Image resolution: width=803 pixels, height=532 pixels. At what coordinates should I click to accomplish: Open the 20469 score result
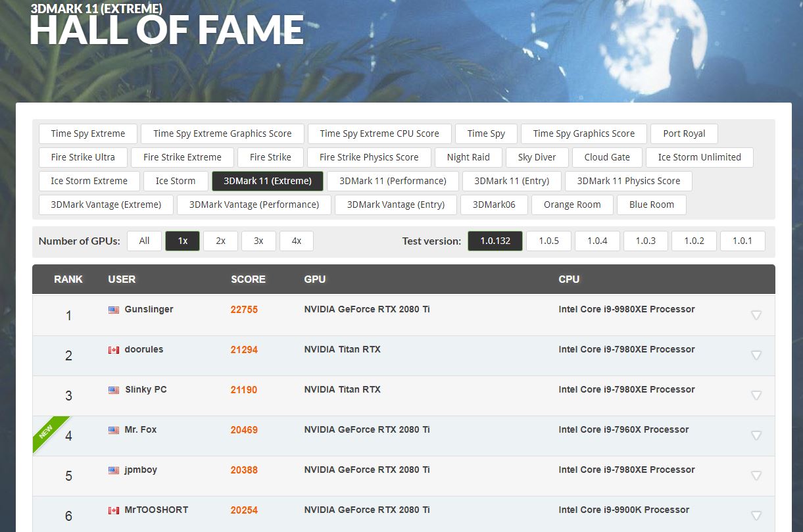point(244,430)
